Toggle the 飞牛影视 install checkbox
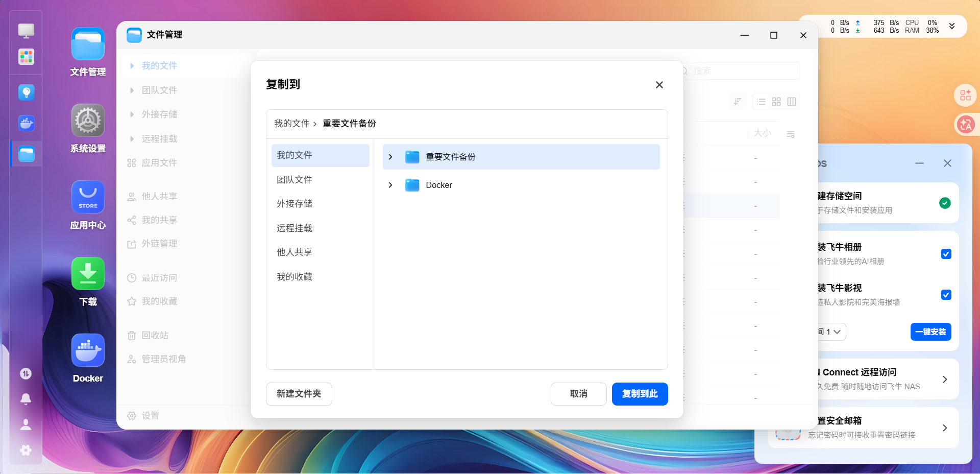 coord(946,295)
